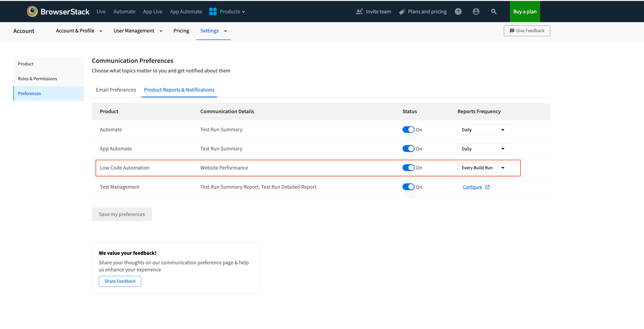Image resolution: width=644 pixels, height=329 pixels.
Task: Click the Give Feedback button label
Action: tap(530, 31)
